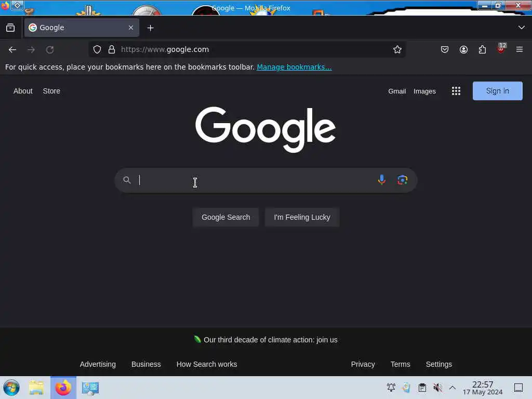
Task: Click magnifier icon in search box
Action: tap(127, 180)
